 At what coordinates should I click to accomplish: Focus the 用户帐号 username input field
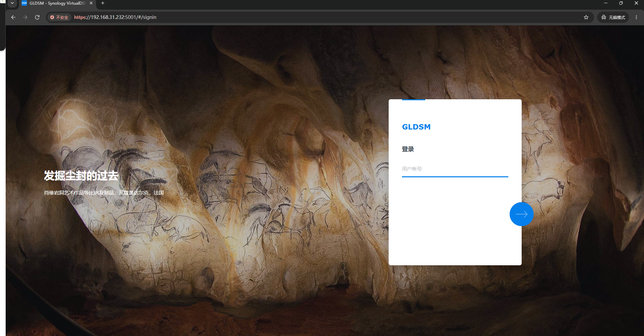pos(455,169)
